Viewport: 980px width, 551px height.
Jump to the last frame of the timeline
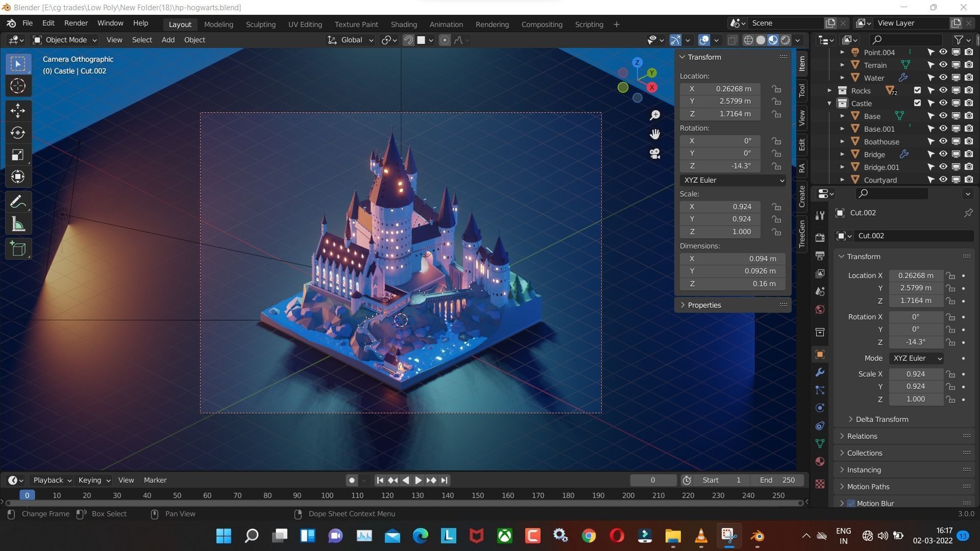[x=444, y=480]
